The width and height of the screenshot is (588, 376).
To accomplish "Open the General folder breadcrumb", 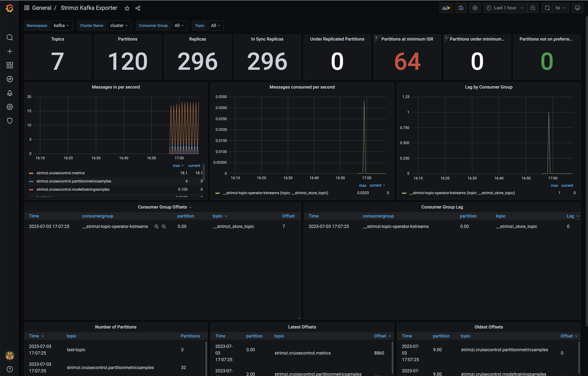I will pyautogui.click(x=42, y=8).
